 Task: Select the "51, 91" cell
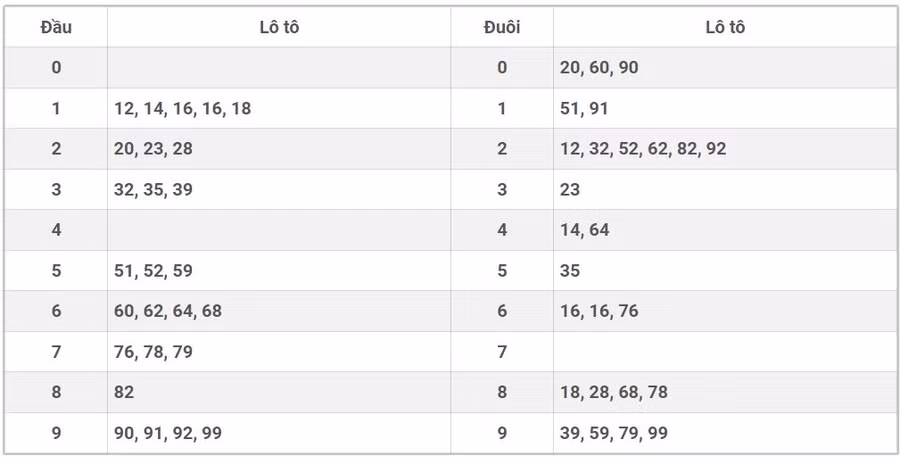click(x=584, y=108)
